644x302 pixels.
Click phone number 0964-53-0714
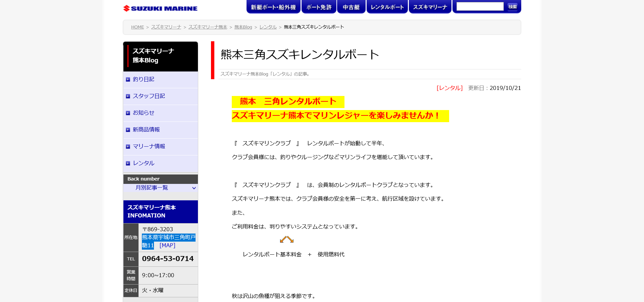click(x=168, y=259)
